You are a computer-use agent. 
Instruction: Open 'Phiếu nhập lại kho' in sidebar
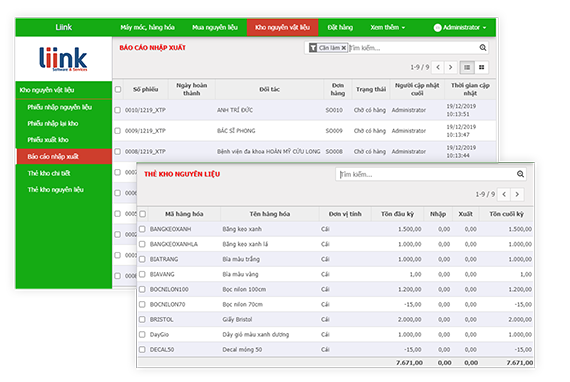pos(53,124)
